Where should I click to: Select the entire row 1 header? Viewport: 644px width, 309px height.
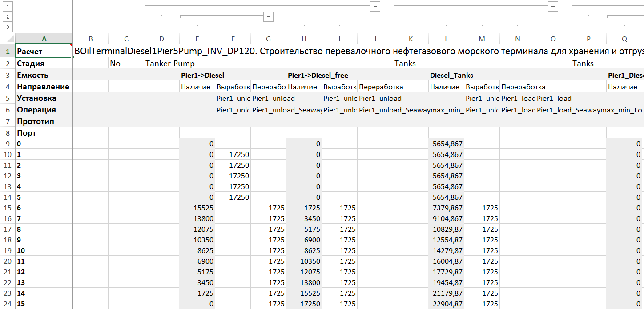(8, 52)
